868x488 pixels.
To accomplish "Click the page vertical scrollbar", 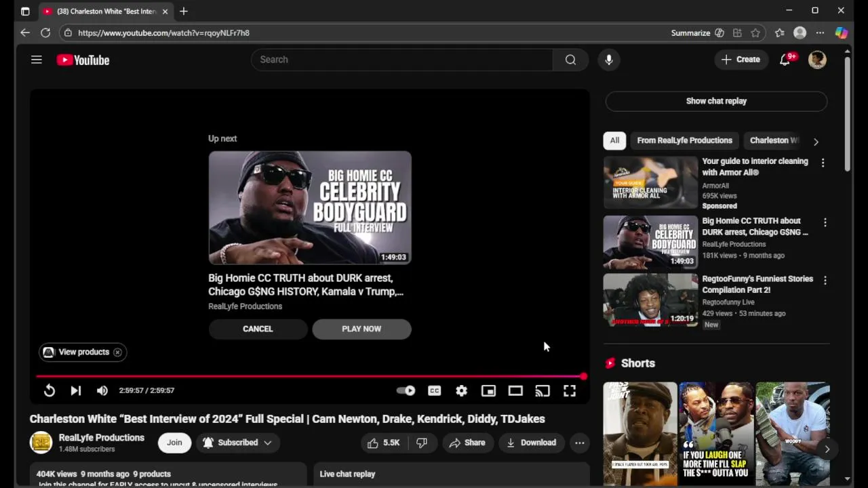I will tap(847, 114).
